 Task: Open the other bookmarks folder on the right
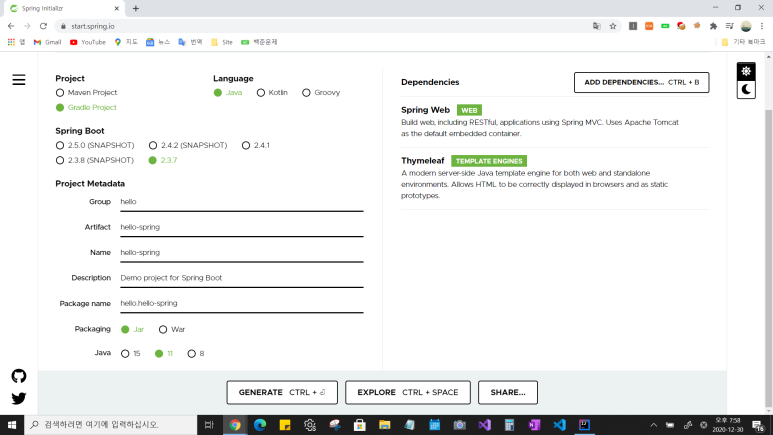(743, 42)
